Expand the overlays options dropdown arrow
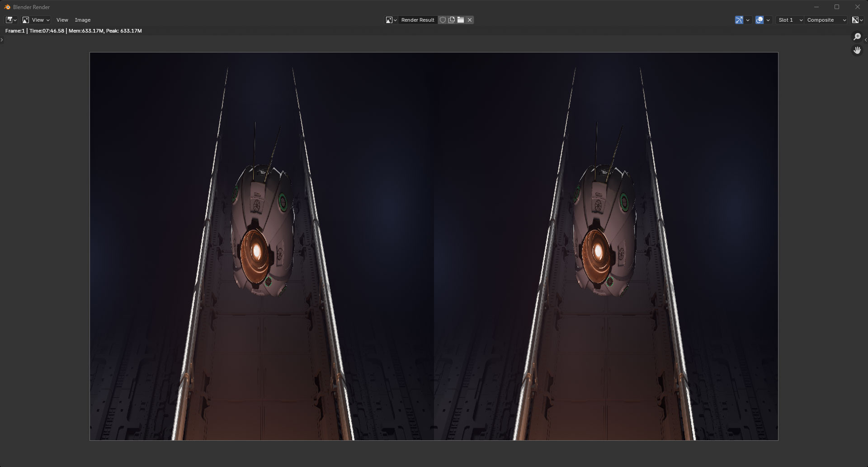Screen dimensions: 868x467 768,20
